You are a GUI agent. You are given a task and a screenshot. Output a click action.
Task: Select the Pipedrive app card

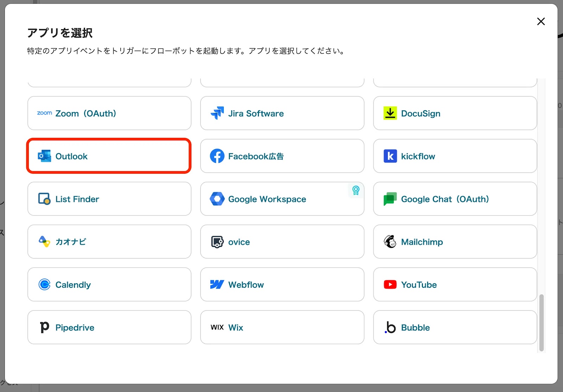tap(109, 327)
